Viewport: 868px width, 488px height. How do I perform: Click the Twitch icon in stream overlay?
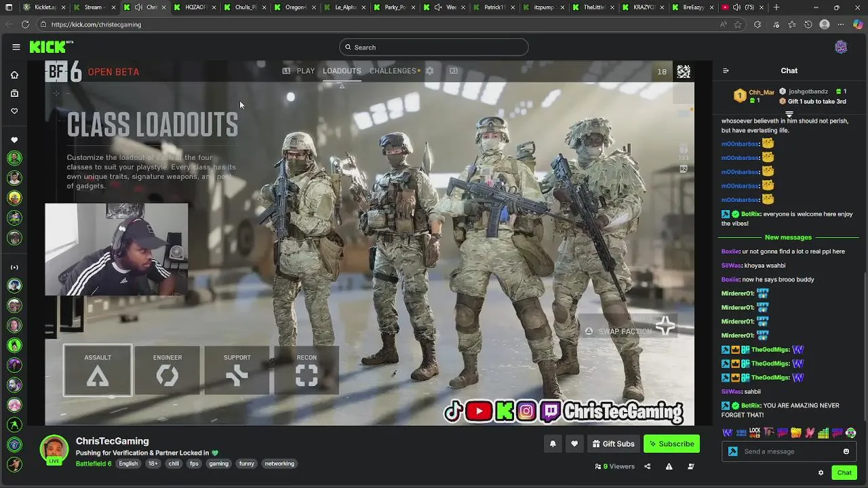tap(551, 411)
